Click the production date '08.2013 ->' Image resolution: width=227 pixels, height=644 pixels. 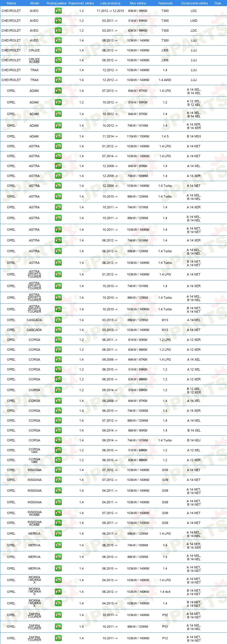coord(110,40)
